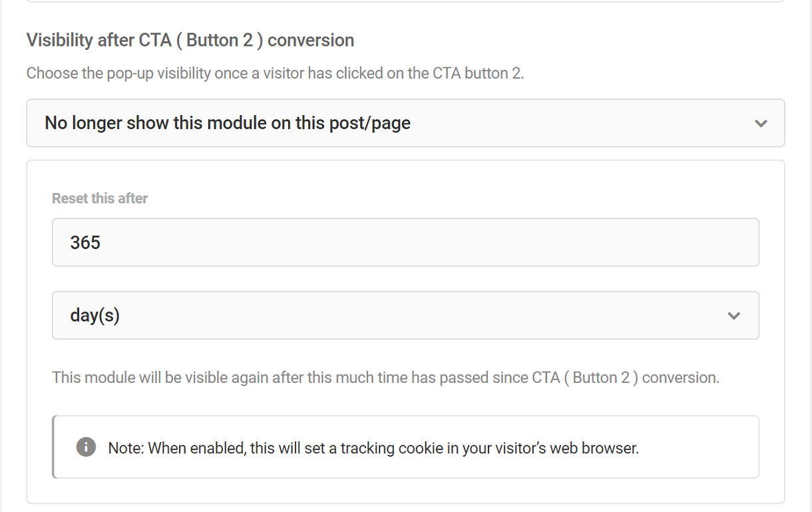
Task: Open the day(s) time unit dropdown
Action: coord(405,316)
